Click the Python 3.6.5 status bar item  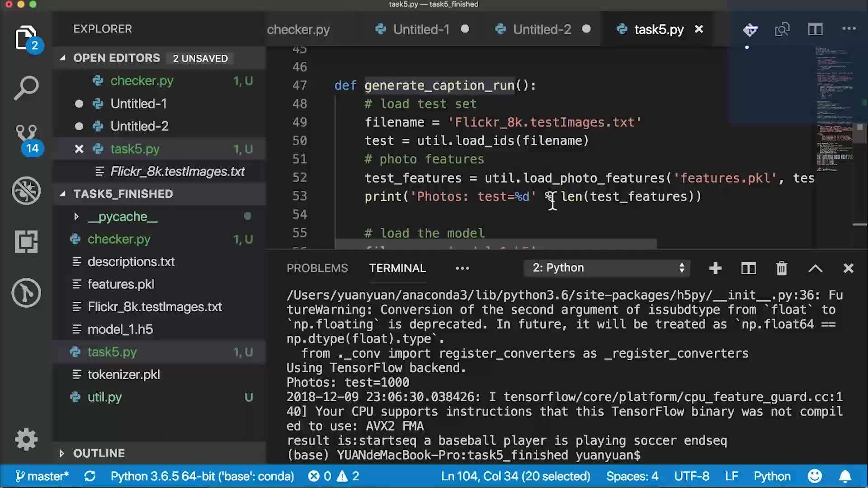[202, 475]
